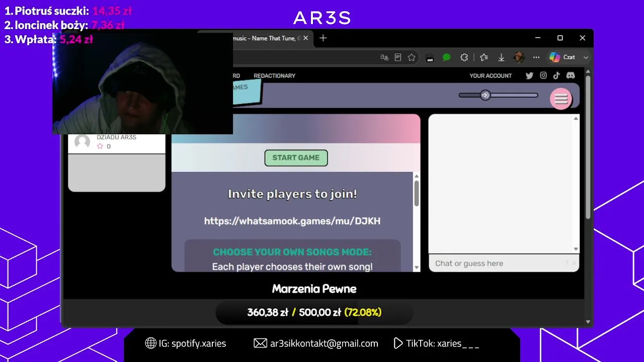Viewport: 644px width, 362px height.
Task: Click the chat panel scroll-down arrow
Action: pyautogui.click(x=576, y=249)
